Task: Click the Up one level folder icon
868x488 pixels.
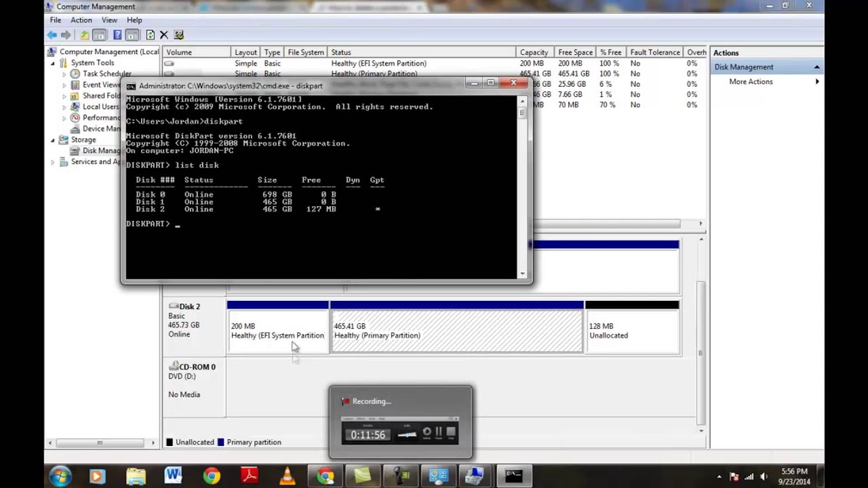Action: point(85,35)
